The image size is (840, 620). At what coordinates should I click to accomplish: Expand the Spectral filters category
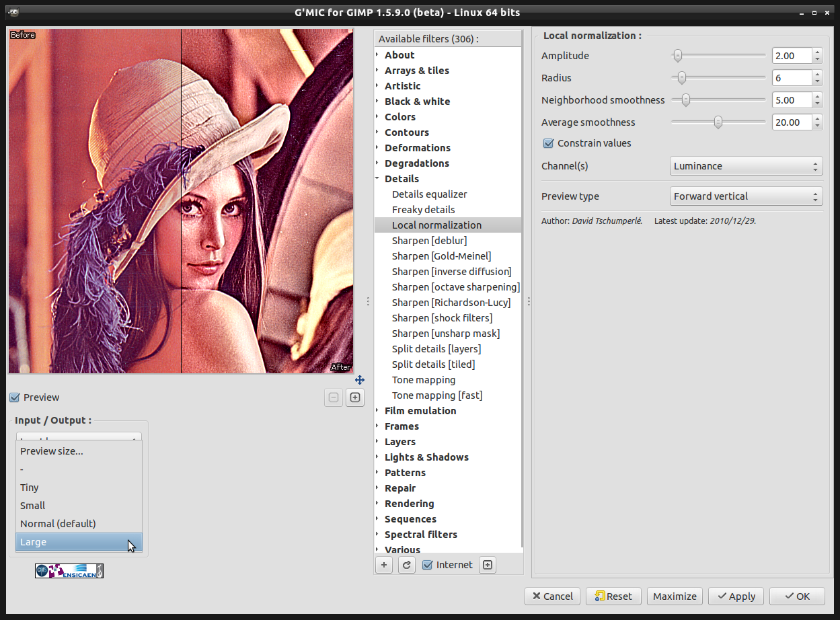coord(377,535)
